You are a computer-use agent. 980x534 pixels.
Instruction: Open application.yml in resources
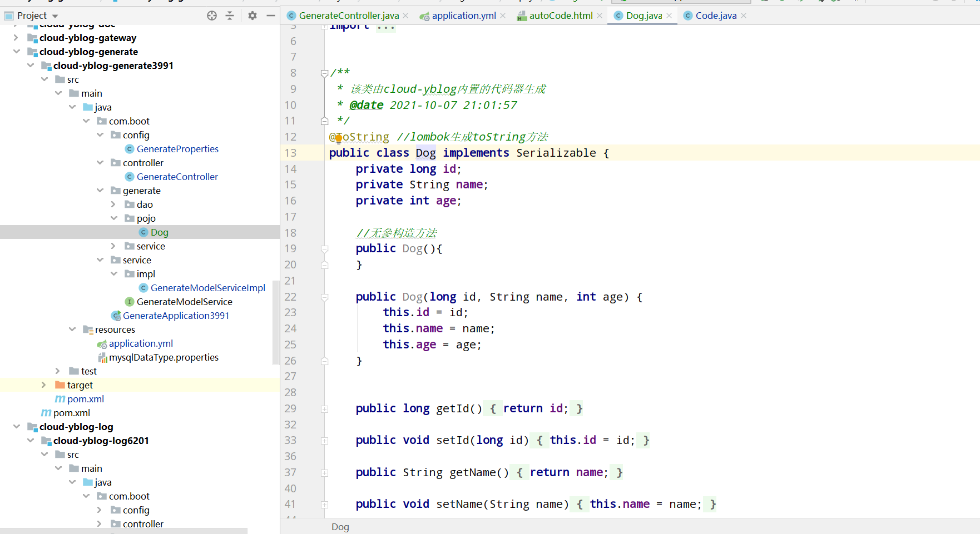pos(141,343)
